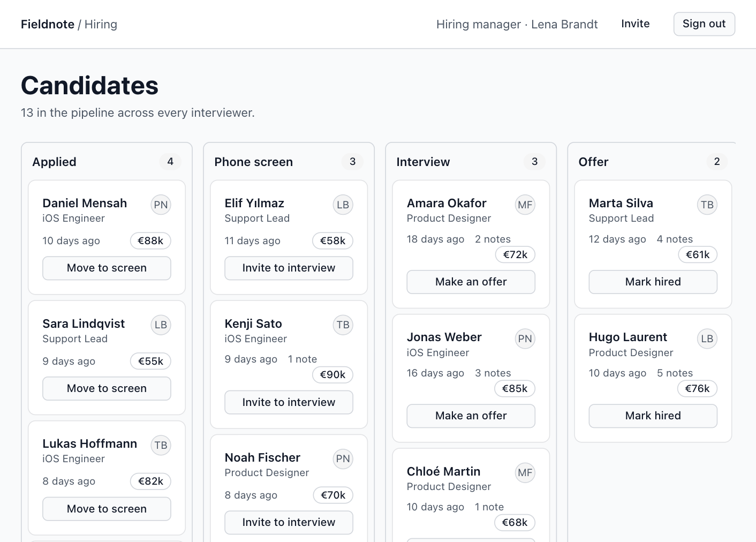Make an offer to Jonas Weber
Screen dimensions: 756x542
(x=471, y=416)
